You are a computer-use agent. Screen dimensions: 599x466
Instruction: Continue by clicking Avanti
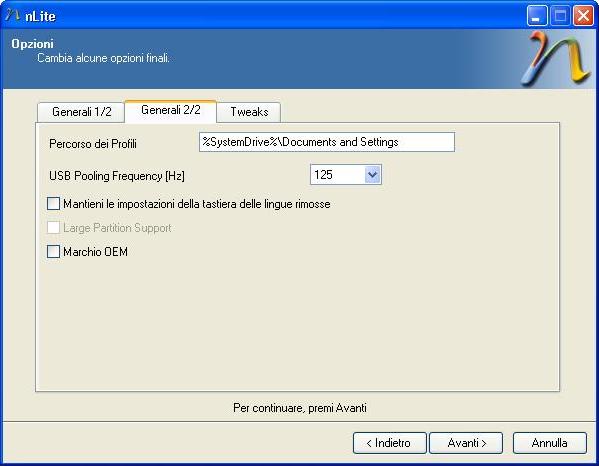pyautogui.click(x=466, y=443)
